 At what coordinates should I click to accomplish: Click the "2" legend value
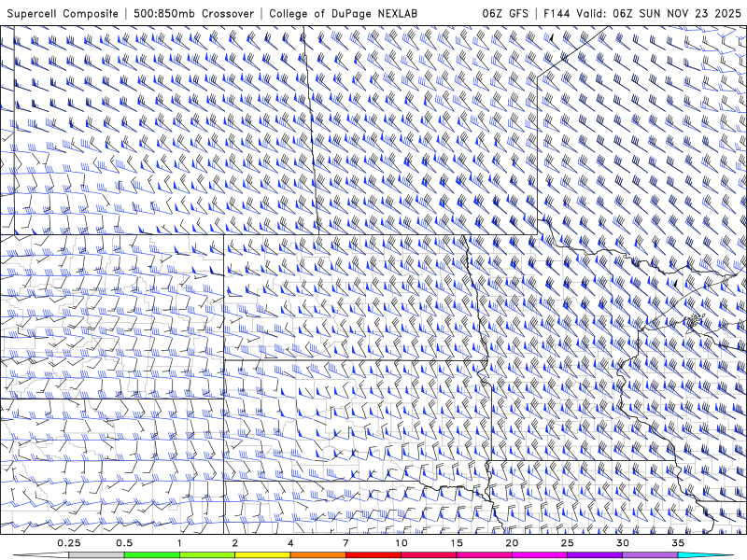[235, 543]
